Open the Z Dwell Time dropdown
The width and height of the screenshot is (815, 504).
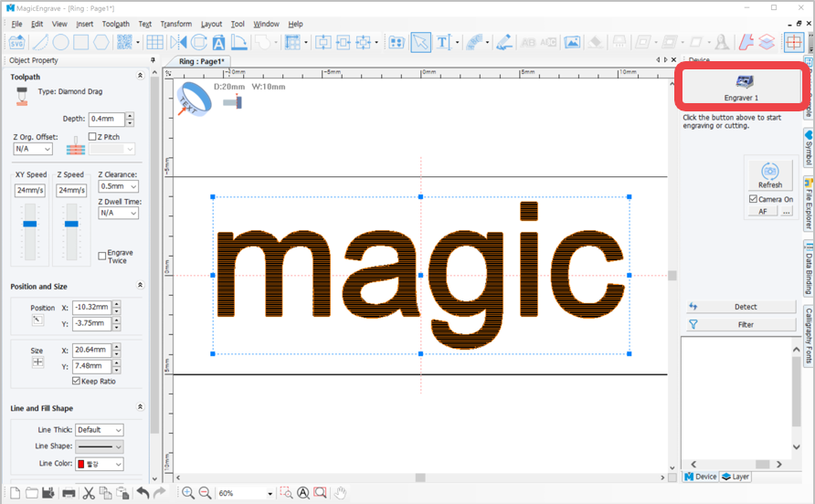point(119,213)
